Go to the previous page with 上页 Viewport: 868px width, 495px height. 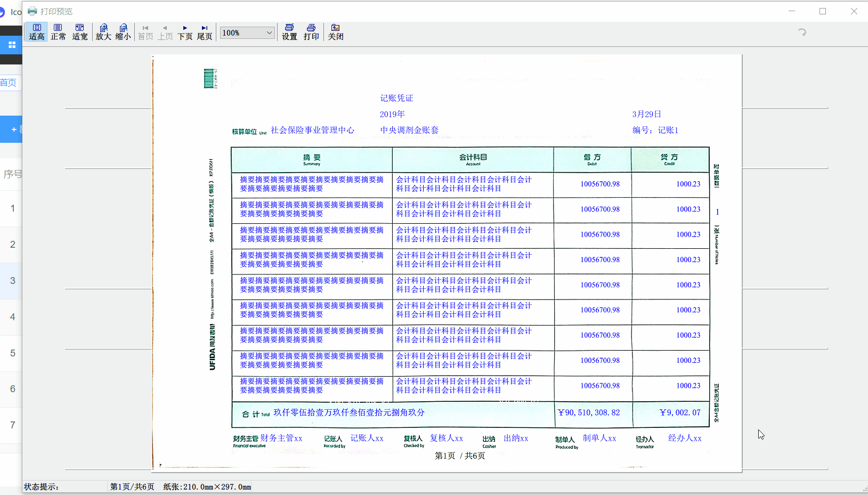click(x=165, y=32)
